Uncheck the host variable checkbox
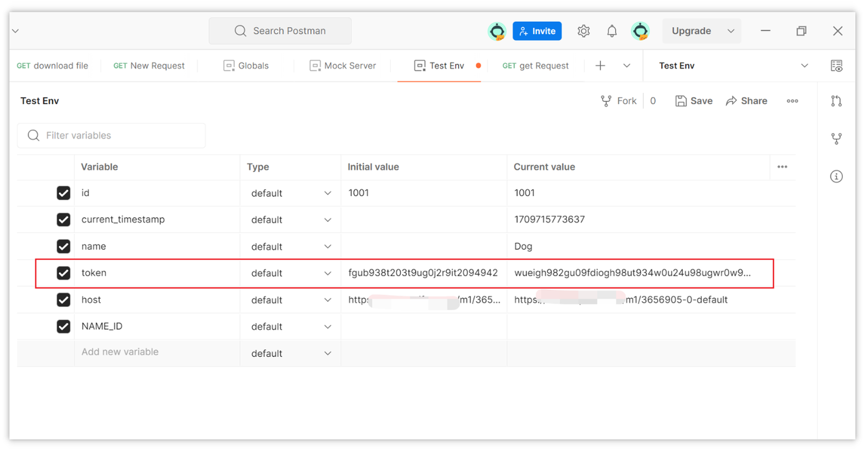Screen dimensions: 868x452 coord(64,300)
